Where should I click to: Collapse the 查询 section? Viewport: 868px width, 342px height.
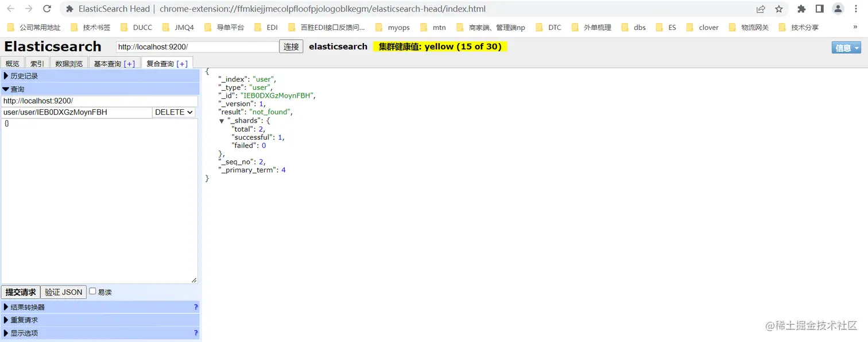pyautogui.click(x=100, y=89)
